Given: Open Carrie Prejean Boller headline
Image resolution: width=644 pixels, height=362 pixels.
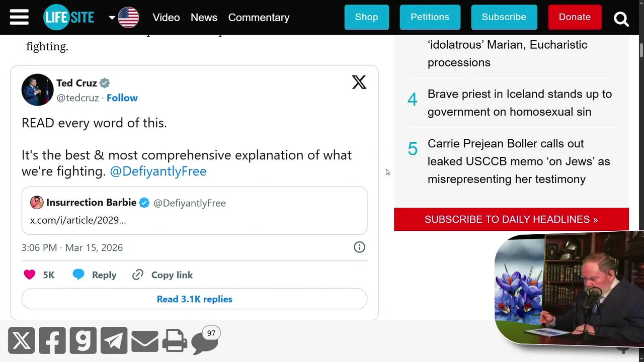Looking at the screenshot, I should tap(519, 161).
